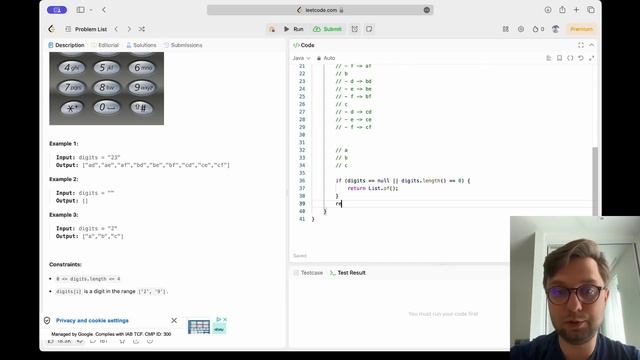Close the advertisement with its X

click(225, 319)
